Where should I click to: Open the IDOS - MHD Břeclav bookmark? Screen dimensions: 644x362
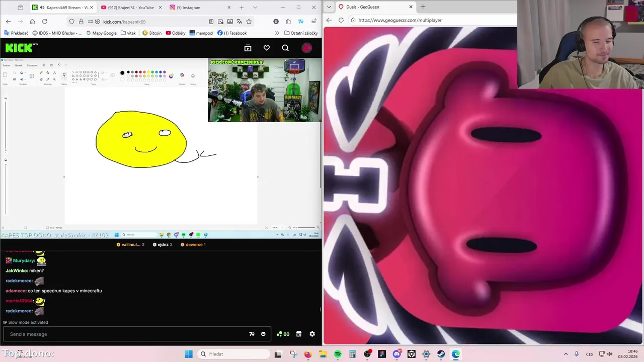coord(57,33)
